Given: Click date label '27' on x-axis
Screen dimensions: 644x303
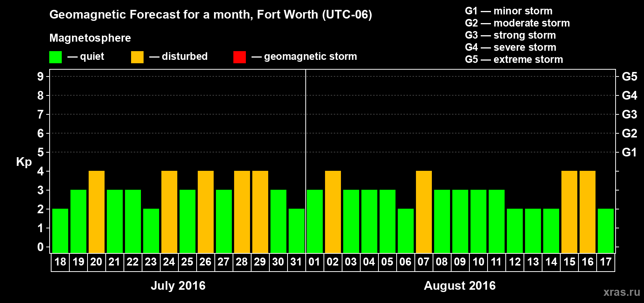Looking at the screenshot, I should [224, 262].
